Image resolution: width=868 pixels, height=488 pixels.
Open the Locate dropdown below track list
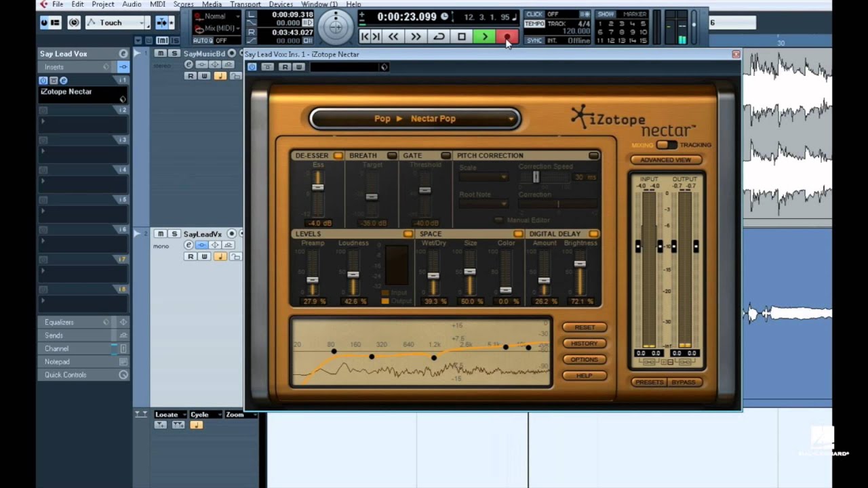click(170, 415)
